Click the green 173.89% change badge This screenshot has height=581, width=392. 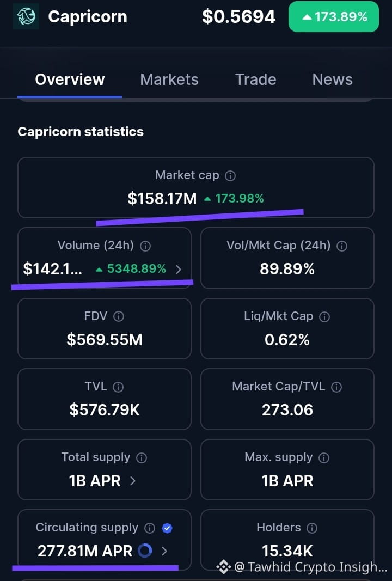pyautogui.click(x=334, y=17)
